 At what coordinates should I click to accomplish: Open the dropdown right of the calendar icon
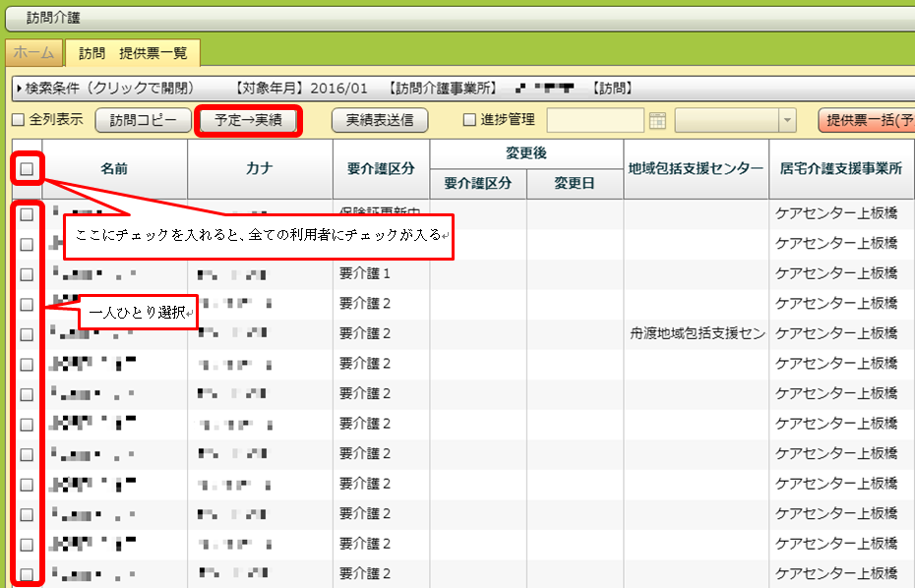[786, 120]
